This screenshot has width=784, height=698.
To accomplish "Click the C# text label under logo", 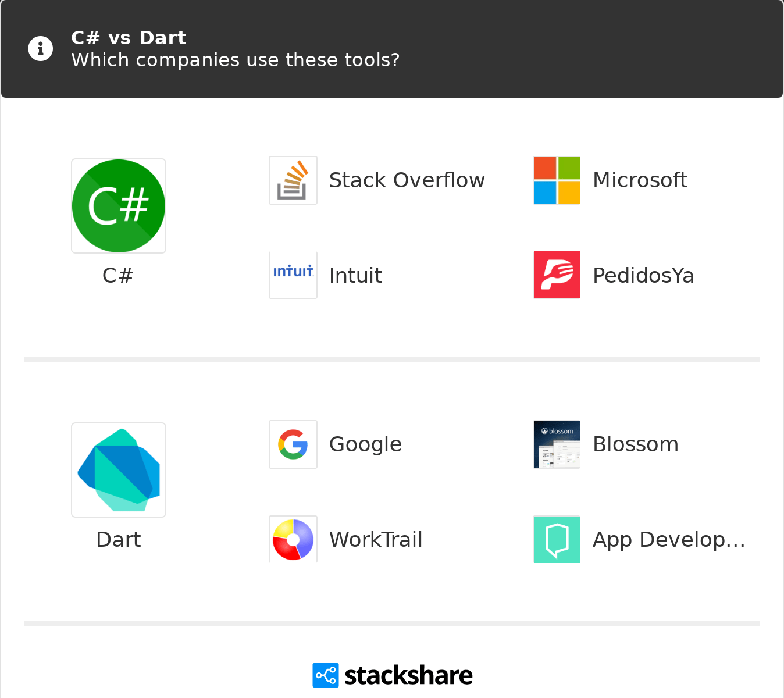I will point(118,275).
